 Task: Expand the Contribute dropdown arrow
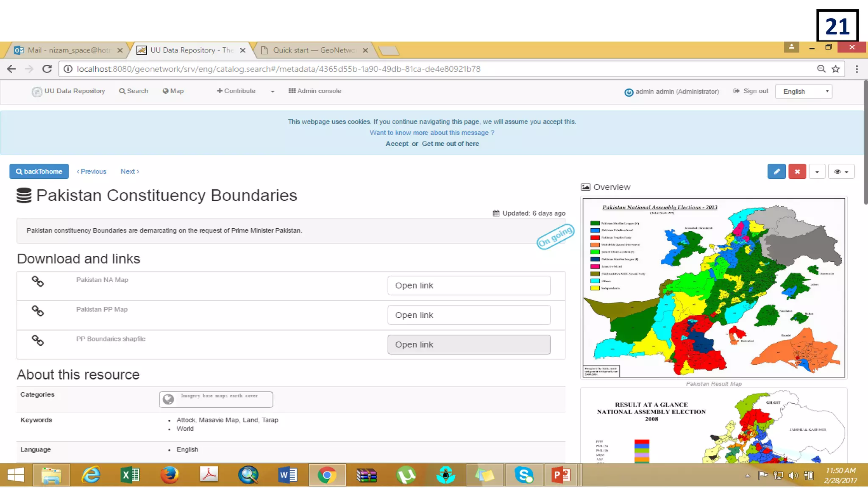[x=273, y=91]
